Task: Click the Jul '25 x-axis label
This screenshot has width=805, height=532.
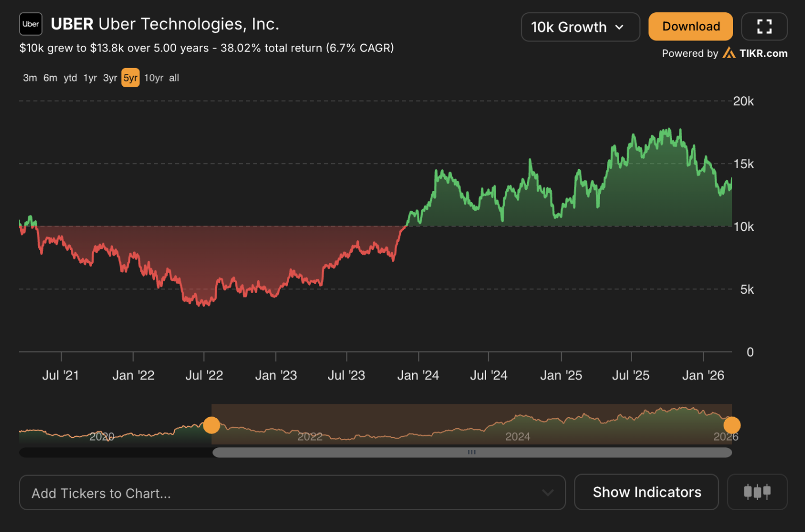Action: (x=631, y=376)
